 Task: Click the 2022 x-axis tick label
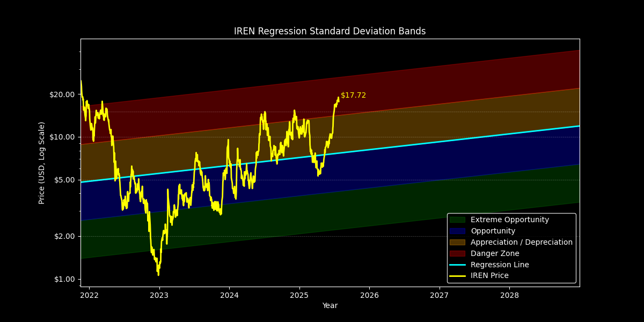pyautogui.click(x=89, y=295)
